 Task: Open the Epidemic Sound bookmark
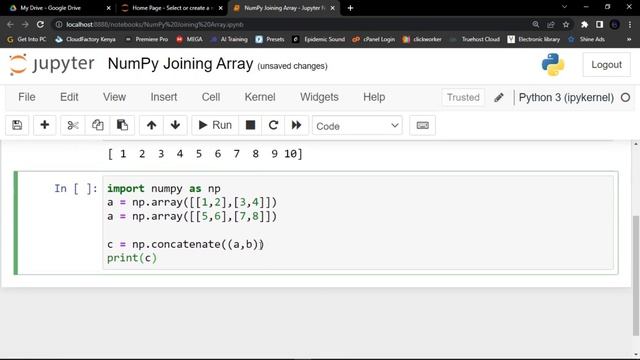318,39
